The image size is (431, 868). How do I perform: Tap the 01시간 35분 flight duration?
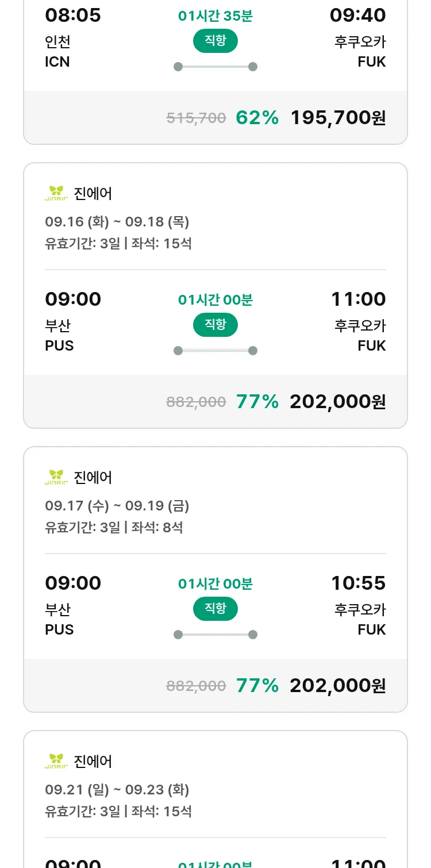[215, 16]
